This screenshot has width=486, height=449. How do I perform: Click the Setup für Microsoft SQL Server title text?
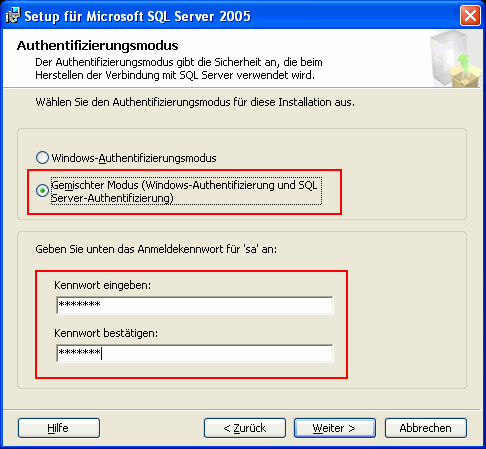click(x=137, y=16)
